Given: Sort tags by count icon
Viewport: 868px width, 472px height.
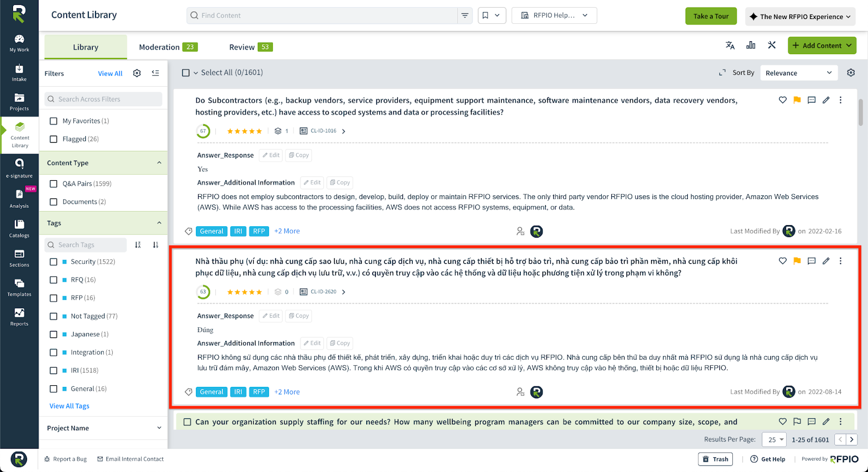Looking at the screenshot, I should [x=156, y=245].
